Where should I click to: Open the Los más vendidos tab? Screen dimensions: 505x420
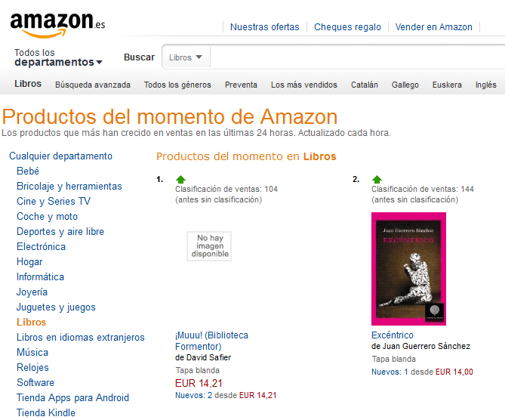303,85
